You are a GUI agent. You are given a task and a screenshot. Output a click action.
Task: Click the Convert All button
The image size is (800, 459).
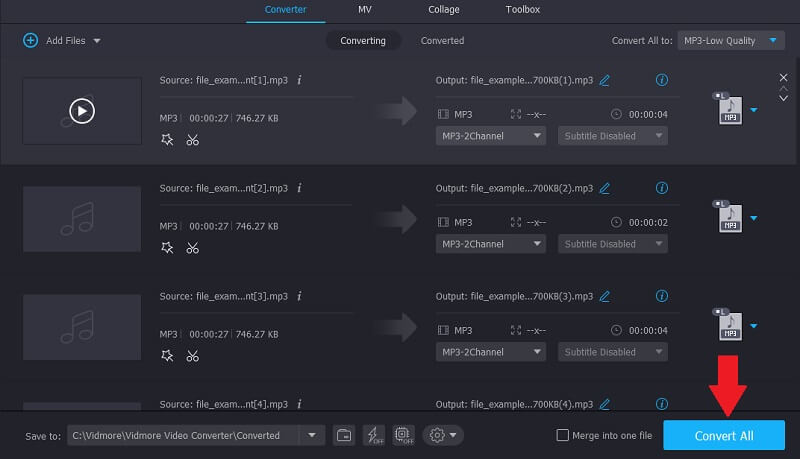pos(724,435)
